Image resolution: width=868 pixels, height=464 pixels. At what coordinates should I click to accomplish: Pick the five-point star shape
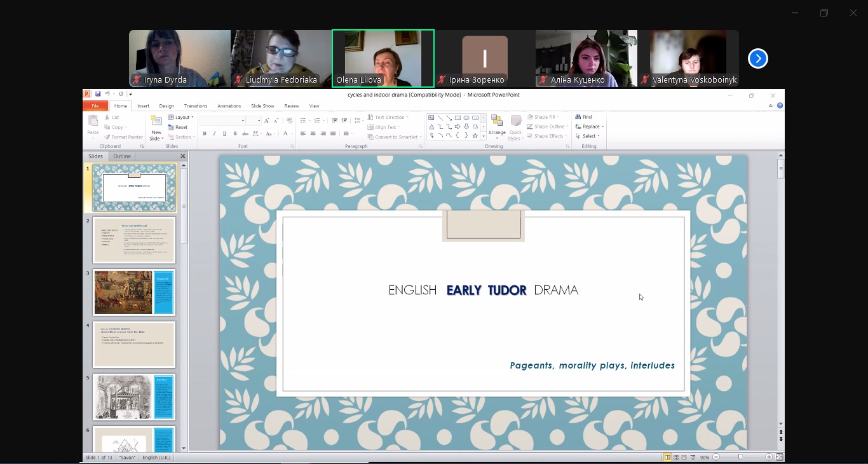475,135
